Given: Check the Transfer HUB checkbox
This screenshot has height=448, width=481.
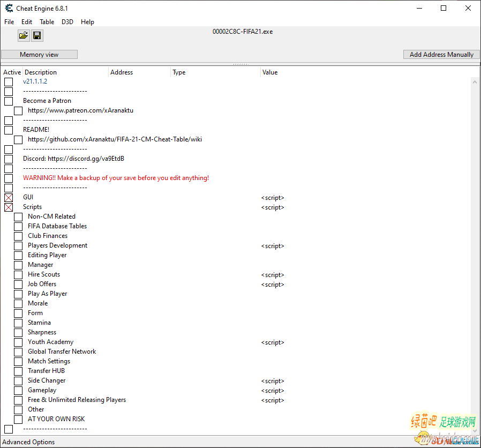Looking at the screenshot, I should (18, 371).
